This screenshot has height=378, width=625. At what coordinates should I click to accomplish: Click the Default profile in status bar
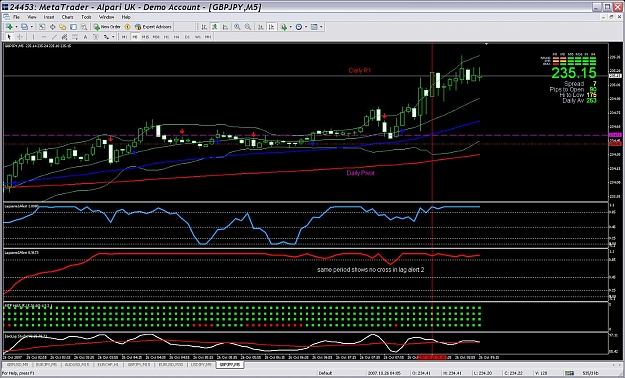325,373
